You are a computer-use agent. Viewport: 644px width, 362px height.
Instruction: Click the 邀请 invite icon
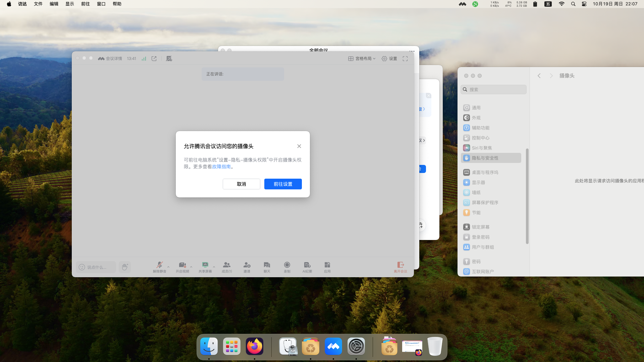coord(247,265)
